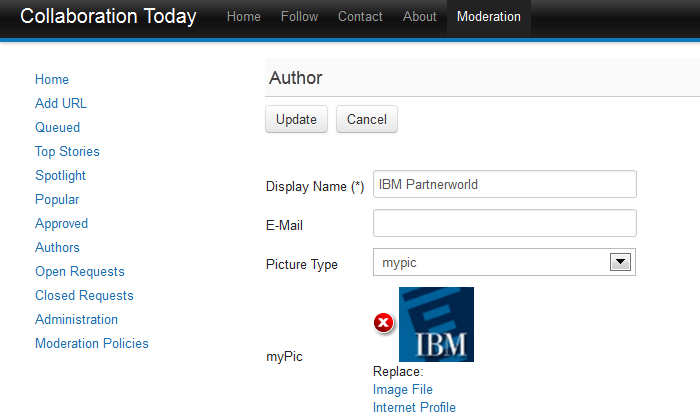700x420 pixels.
Task: Open the Authors sidebar link
Action: (58, 248)
